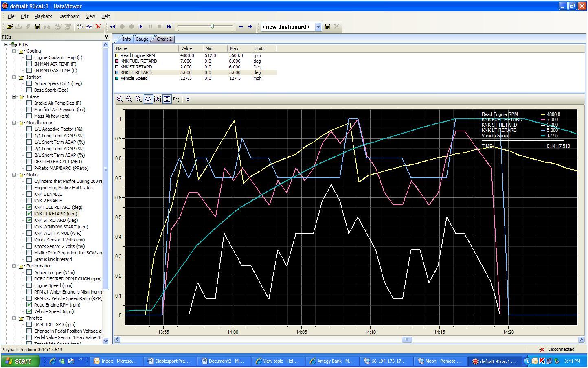588x368 pixels.
Task: Enable Engine Coolant Temp PID
Action: (x=29, y=57)
